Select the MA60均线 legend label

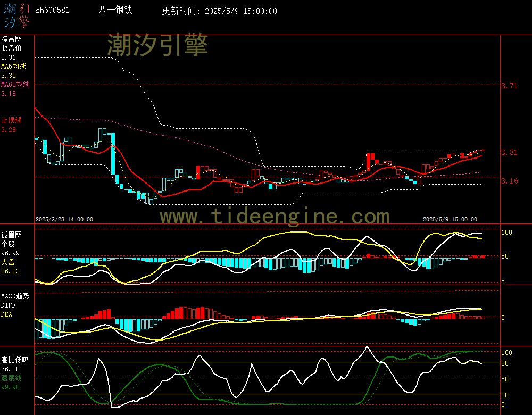tap(15, 84)
